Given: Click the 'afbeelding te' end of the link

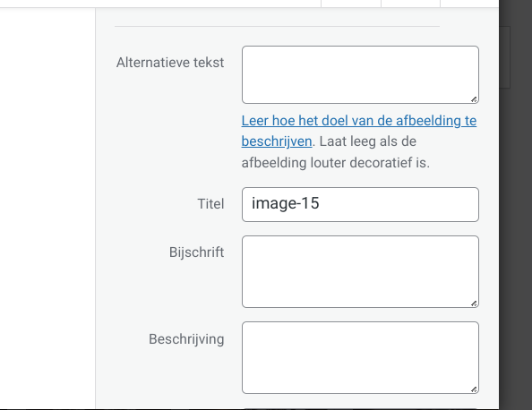Looking at the screenshot, I should coord(436,121).
